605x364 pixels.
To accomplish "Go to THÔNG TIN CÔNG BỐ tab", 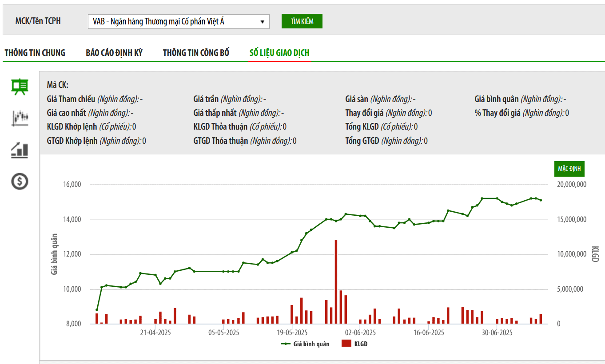I will pyautogui.click(x=196, y=53).
